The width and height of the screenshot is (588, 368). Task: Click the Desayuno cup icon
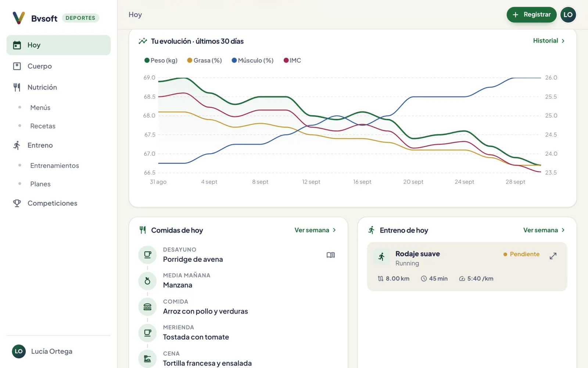click(147, 255)
